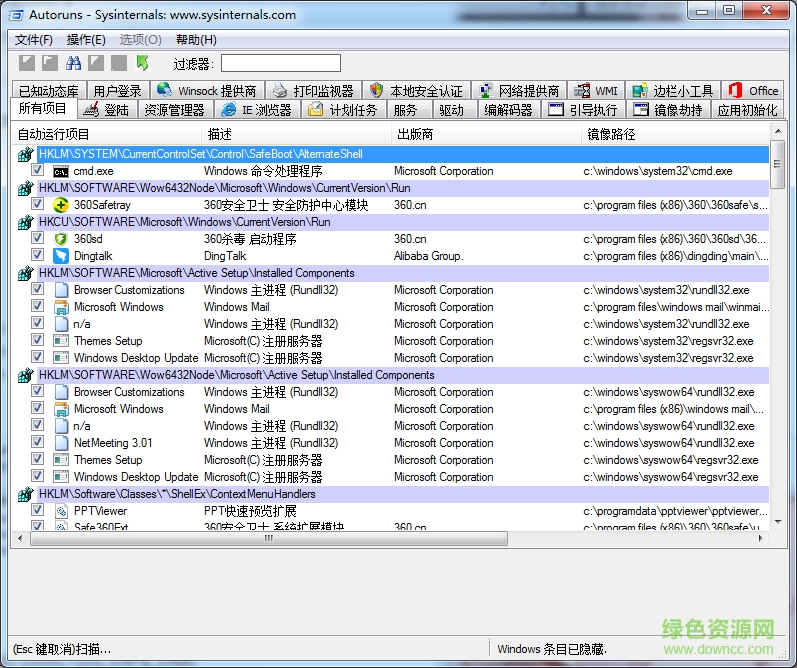Viewport: 797px width, 668px height.
Task: Open the 帮助(H) menu
Action: click(x=196, y=40)
